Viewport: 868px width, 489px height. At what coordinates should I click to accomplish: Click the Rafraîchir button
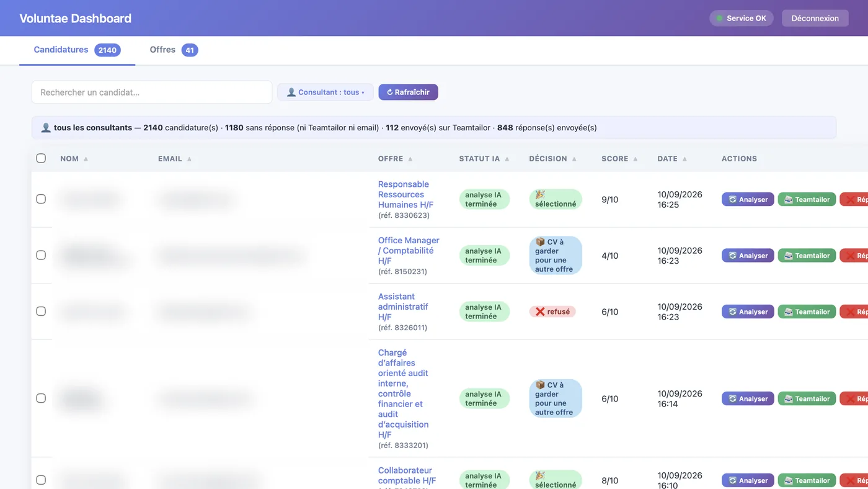(x=409, y=92)
